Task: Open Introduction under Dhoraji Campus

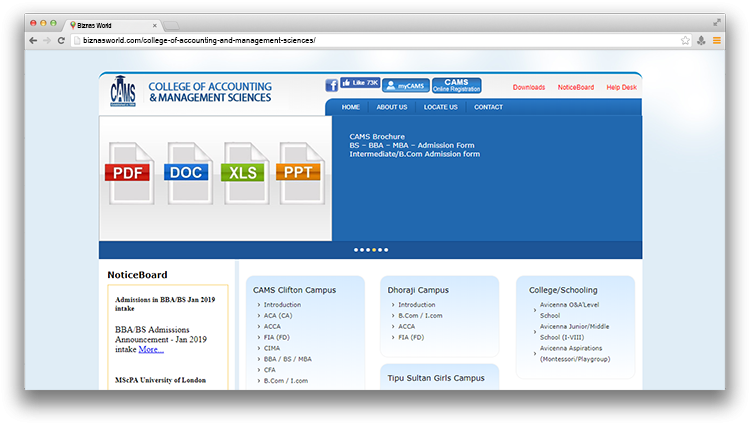Action: coord(417,305)
